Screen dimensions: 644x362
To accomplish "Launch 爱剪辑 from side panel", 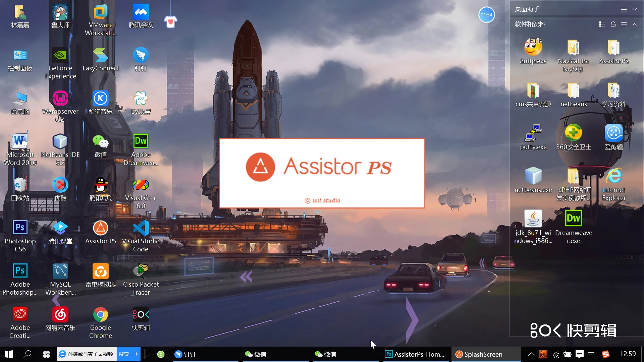I will (x=614, y=138).
